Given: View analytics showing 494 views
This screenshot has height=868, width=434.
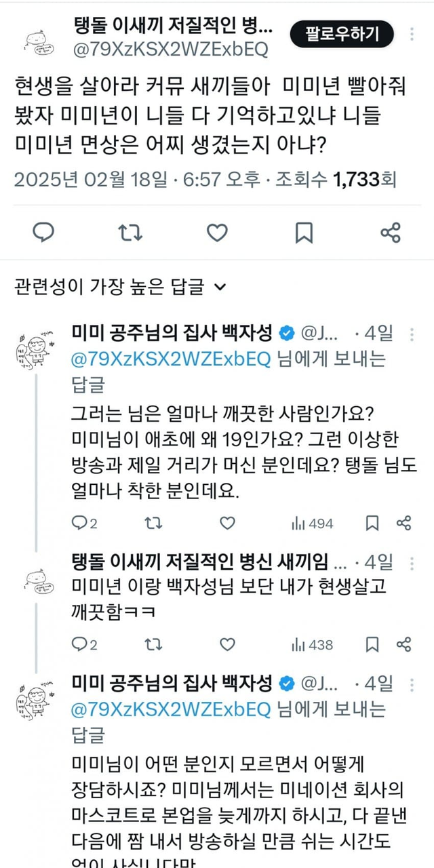Looking at the screenshot, I should 312,523.
